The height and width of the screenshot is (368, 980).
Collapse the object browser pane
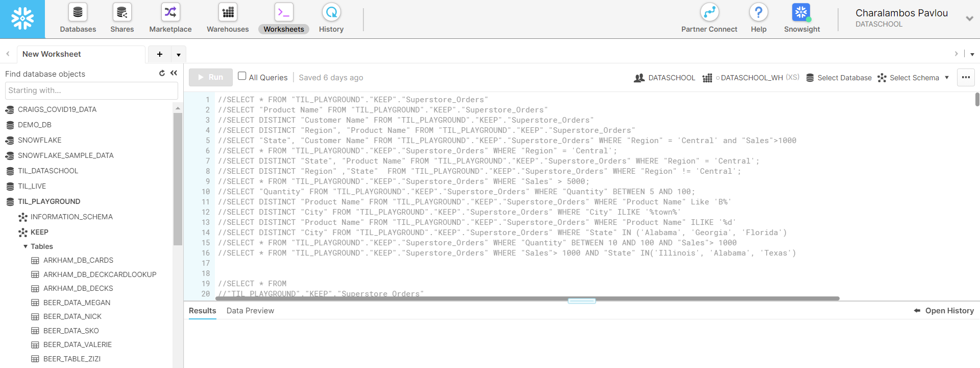174,73
